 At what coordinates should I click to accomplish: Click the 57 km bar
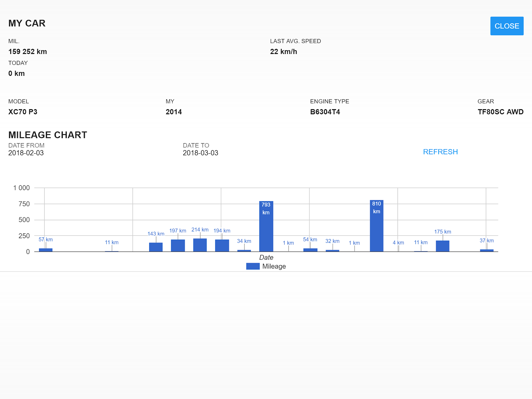tap(46, 250)
